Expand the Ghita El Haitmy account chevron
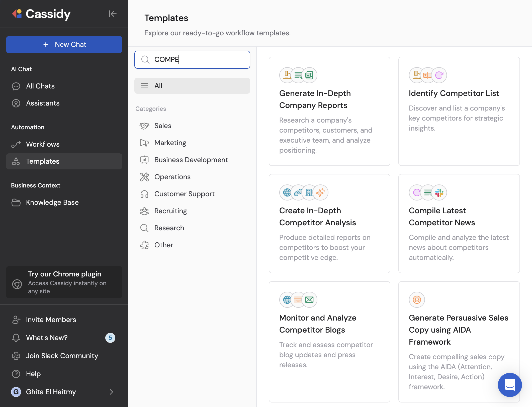532x407 pixels. 111,392
